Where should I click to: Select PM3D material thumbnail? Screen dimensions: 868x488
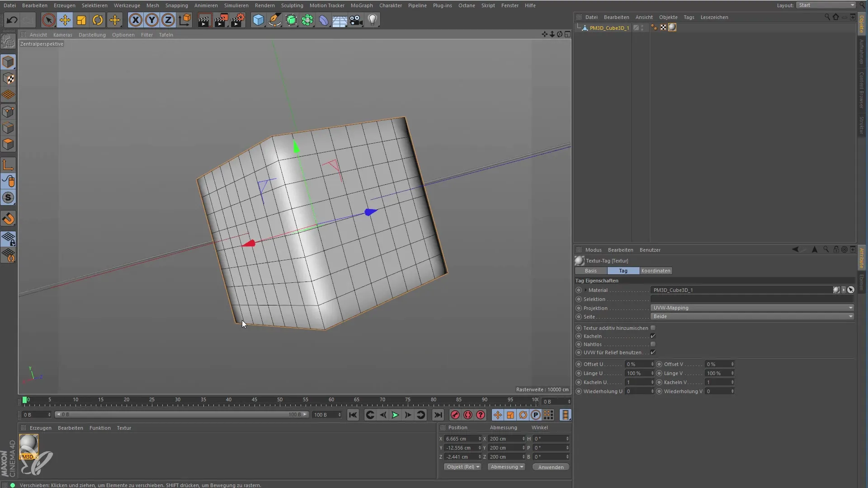[28, 446]
